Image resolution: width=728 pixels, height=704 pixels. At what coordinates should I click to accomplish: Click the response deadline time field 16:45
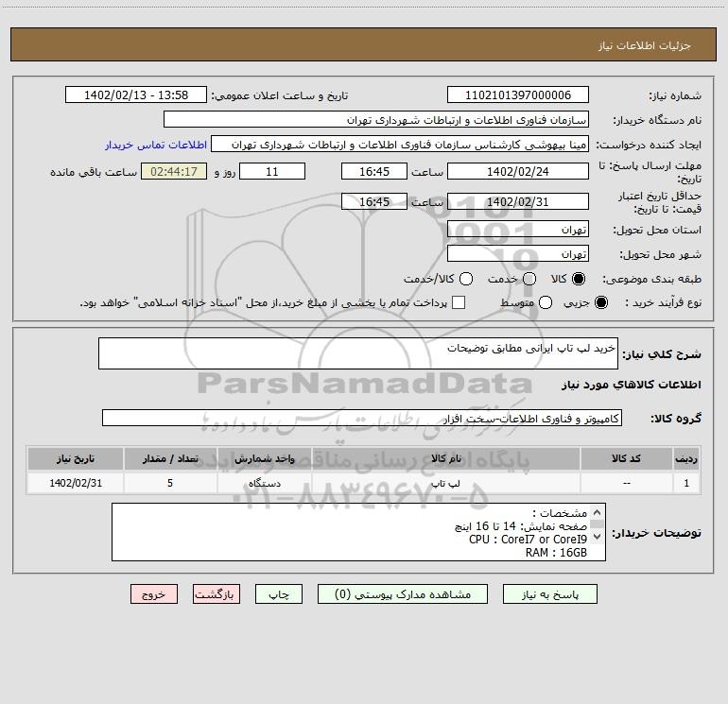click(x=374, y=171)
